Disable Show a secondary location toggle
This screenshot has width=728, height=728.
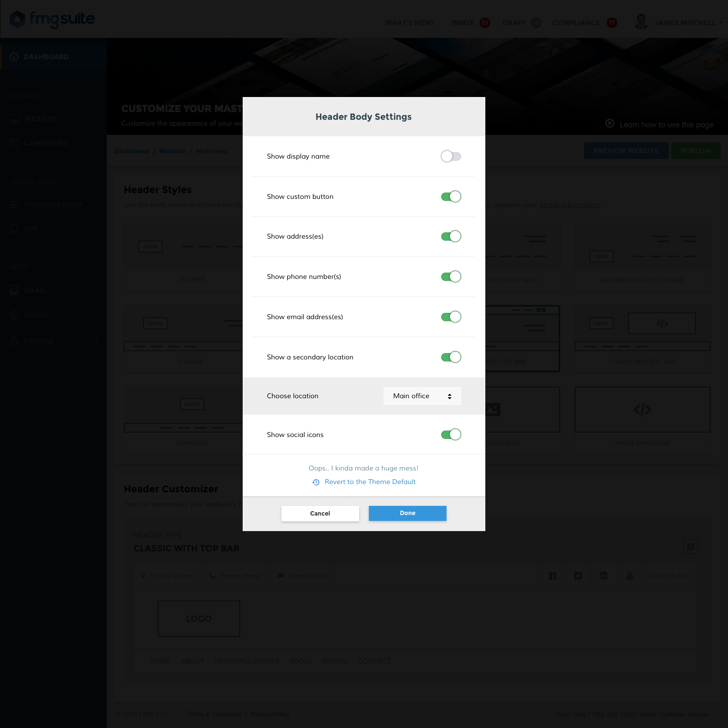pos(450,357)
